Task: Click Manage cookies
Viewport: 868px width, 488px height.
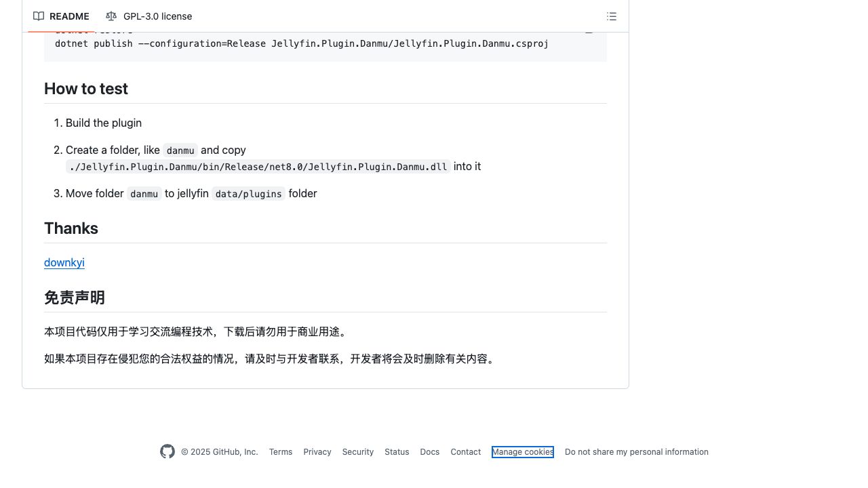Action: point(522,451)
